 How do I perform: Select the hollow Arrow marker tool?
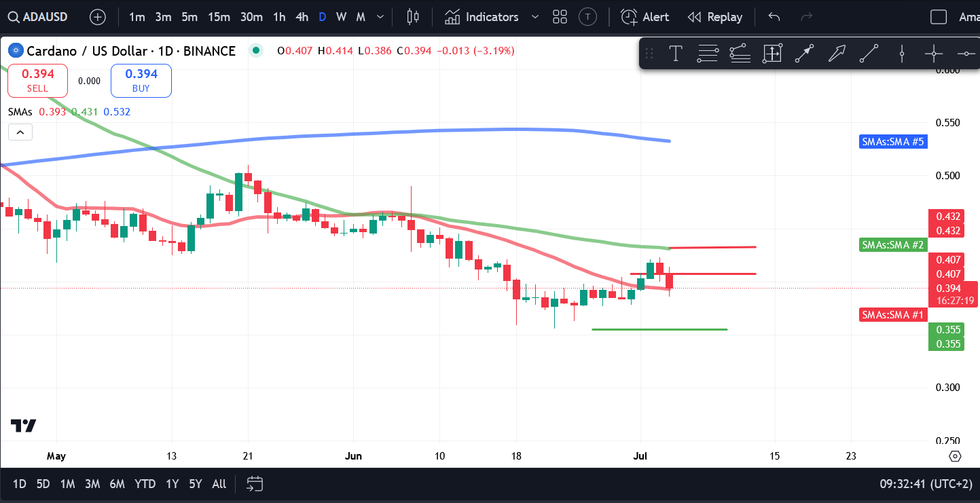pyautogui.click(x=837, y=54)
